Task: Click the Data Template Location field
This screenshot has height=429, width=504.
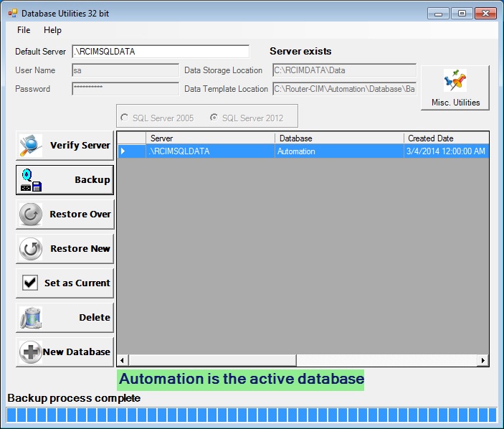Action: pos(345,89)
